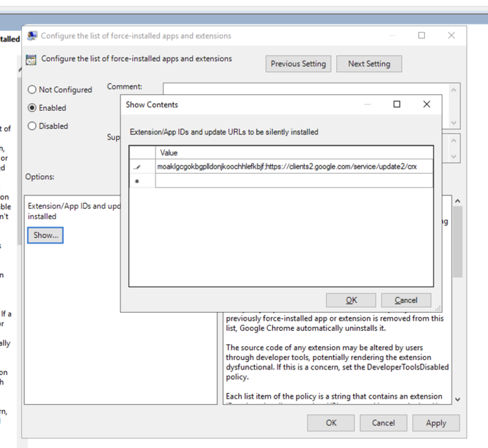Set the policy to Disabled

32,126
